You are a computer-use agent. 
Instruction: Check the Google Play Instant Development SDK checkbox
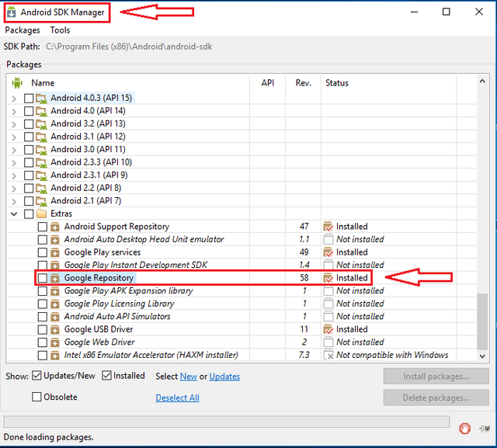coord(42,266)
